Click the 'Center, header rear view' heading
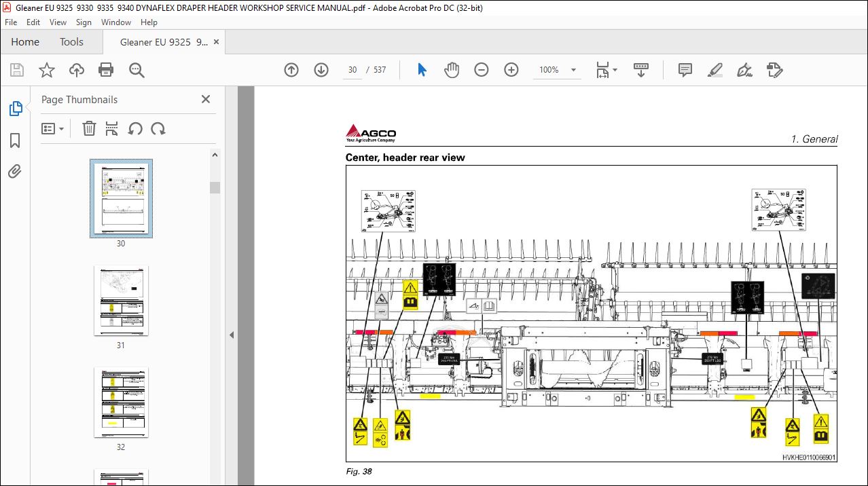 405,157
